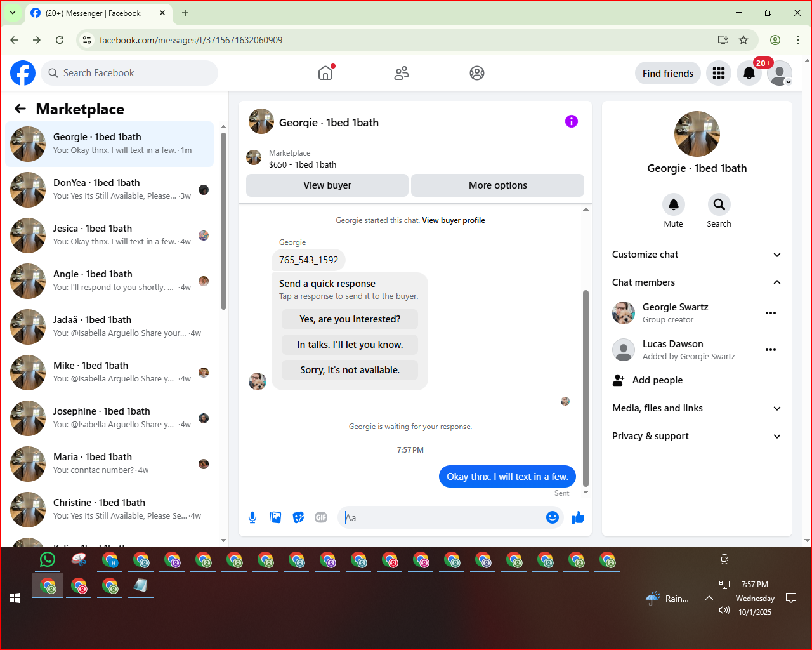Click the '765_543_1592' message bubble
Image resolution: width=812 pixels, height=650 pixels.
309,260
